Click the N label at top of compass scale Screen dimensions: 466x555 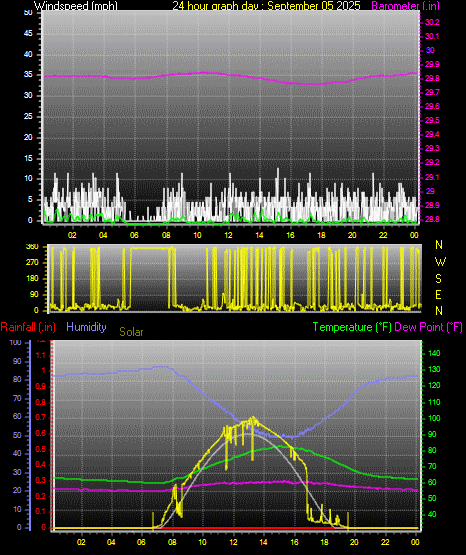tap(439, 245)
